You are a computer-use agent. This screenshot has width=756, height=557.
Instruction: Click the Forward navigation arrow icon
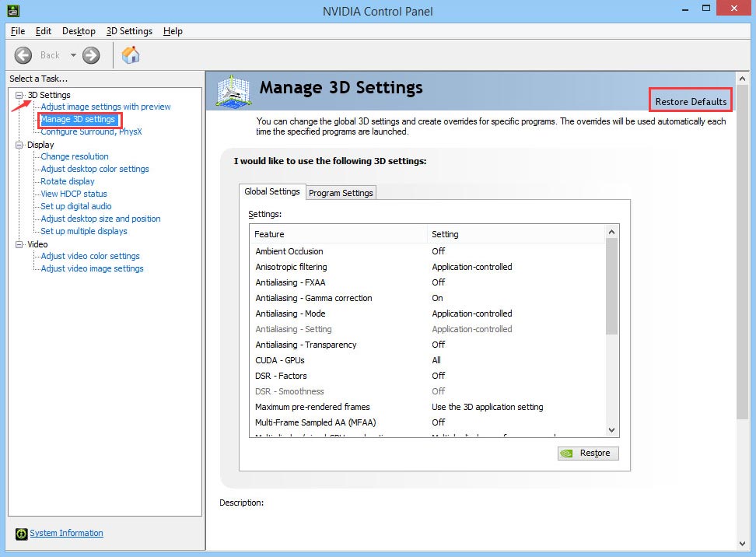(91, 55)
